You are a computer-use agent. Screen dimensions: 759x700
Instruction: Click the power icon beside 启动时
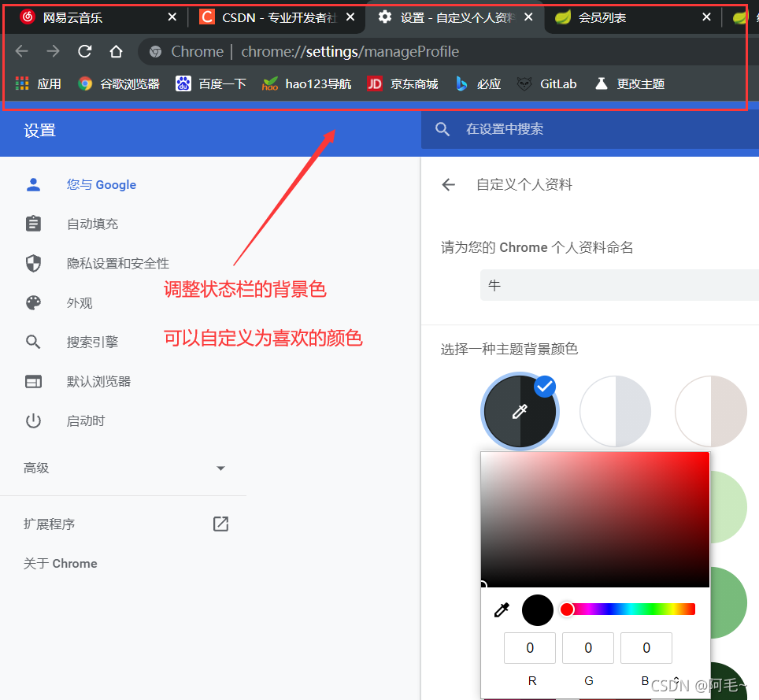click(33, 420)
